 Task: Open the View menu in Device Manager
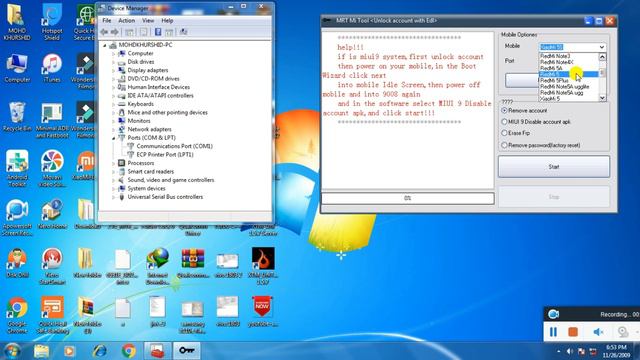[148, 20]
